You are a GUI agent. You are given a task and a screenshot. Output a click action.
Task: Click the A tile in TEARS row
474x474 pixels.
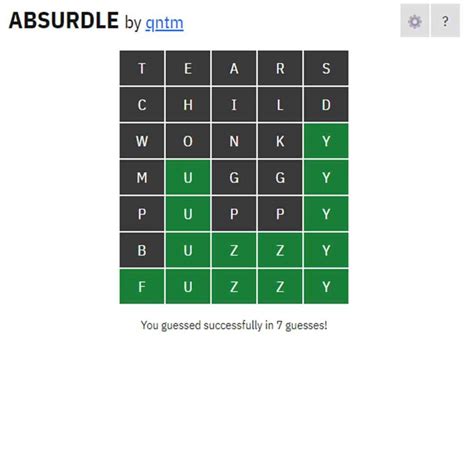(234, 68)
